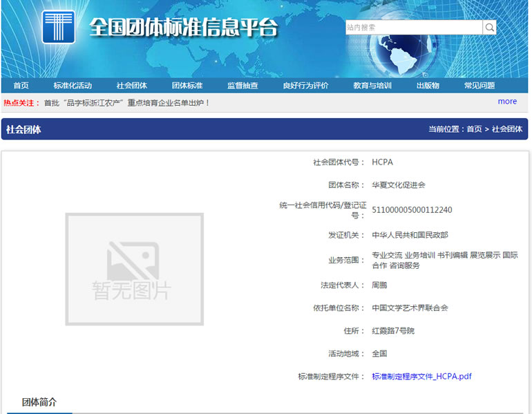
Task: Open the 社会团体 menu in navigation bar
Action: (132, 86)
